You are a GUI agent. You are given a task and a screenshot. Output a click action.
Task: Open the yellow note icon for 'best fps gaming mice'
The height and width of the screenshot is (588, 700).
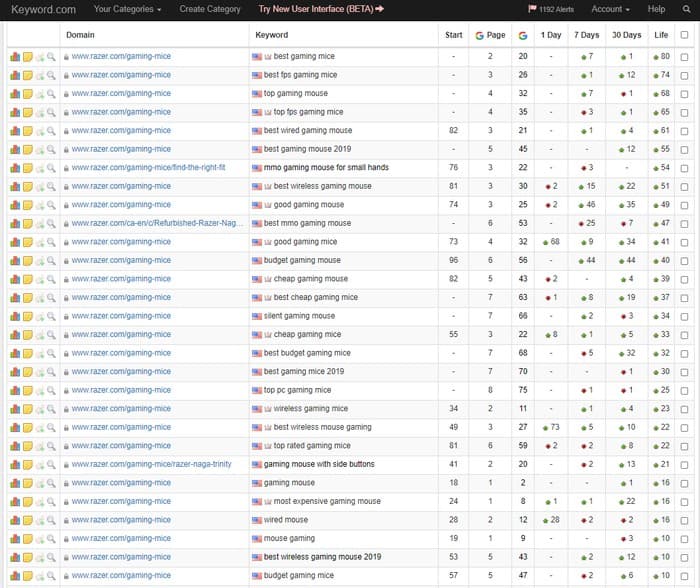coord(28,75)
